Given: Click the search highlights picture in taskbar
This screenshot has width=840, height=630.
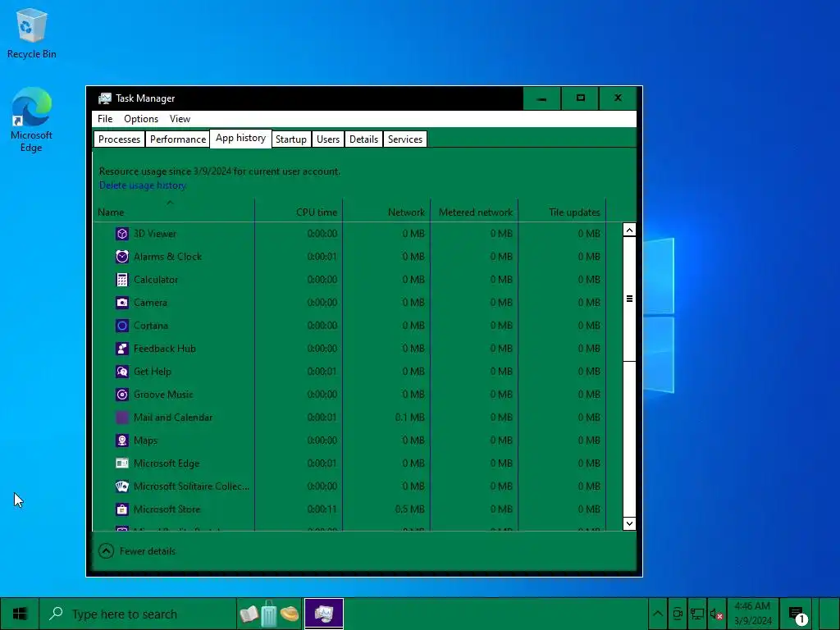Looking at the screenshot, I should [269, 614].
